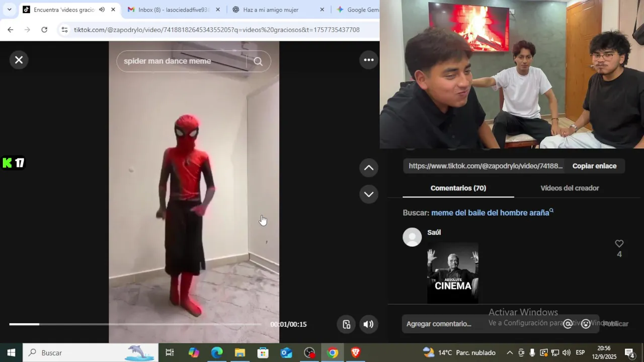This screenshot has width=644, height=362.
Task: Like Saúl's comment with heart icon
Action: tap(619, 244)
